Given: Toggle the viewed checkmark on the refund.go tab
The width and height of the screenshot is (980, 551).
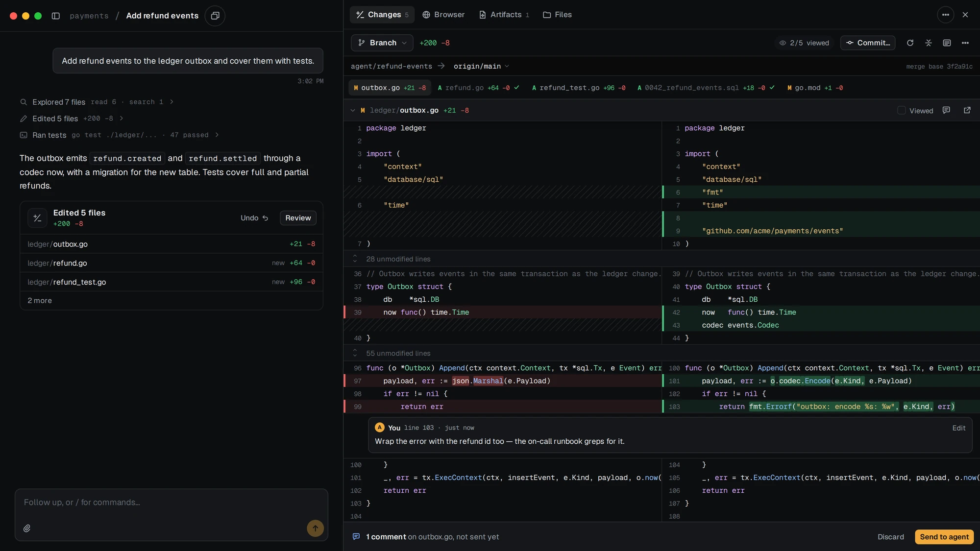Looking at the screenshot, I should click(516, 88).
